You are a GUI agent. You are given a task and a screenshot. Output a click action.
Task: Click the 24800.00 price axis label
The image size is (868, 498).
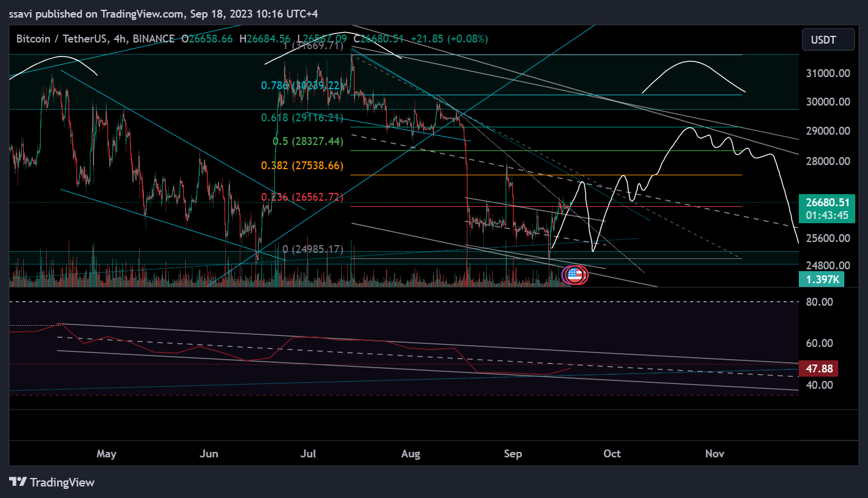[x=828, y=265]
